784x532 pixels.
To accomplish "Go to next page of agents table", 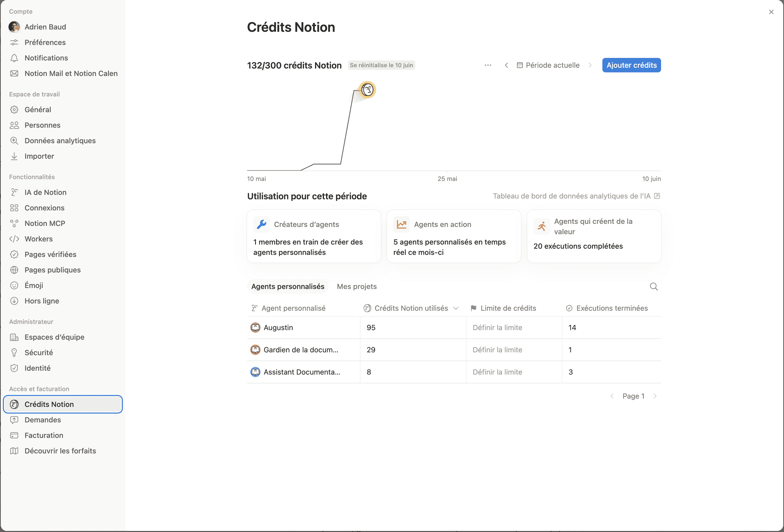I will tap(655, 396).
